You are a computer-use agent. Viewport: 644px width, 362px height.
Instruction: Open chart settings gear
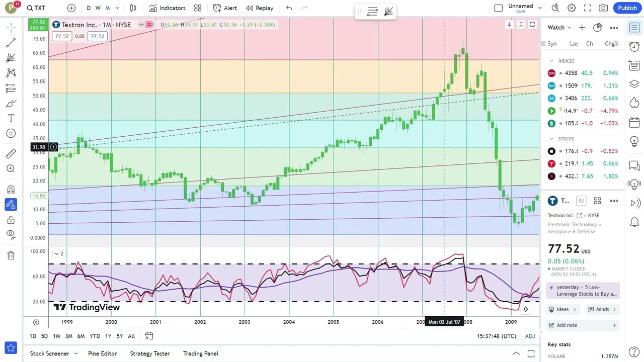(x=572, y=8)
